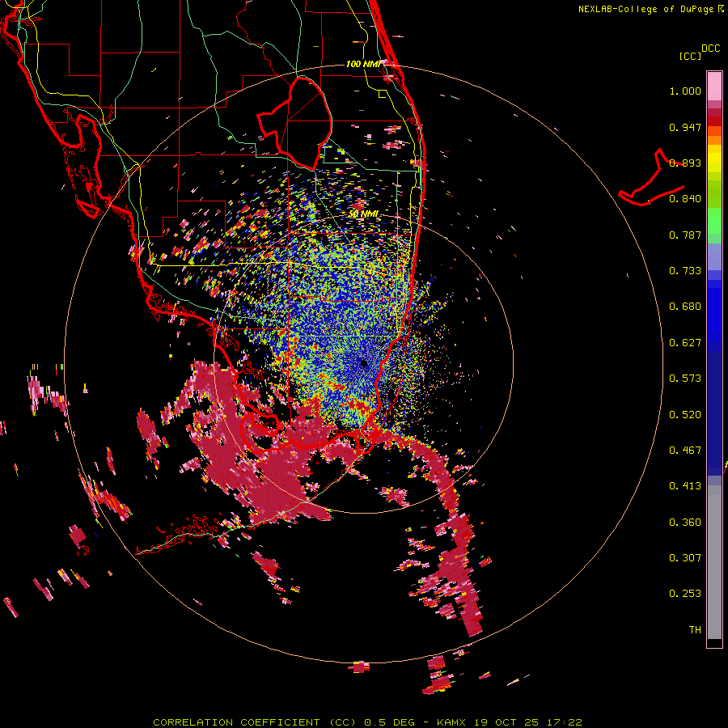
Task: Click the 0.467 scale label
Action: (x=685, y=450)
